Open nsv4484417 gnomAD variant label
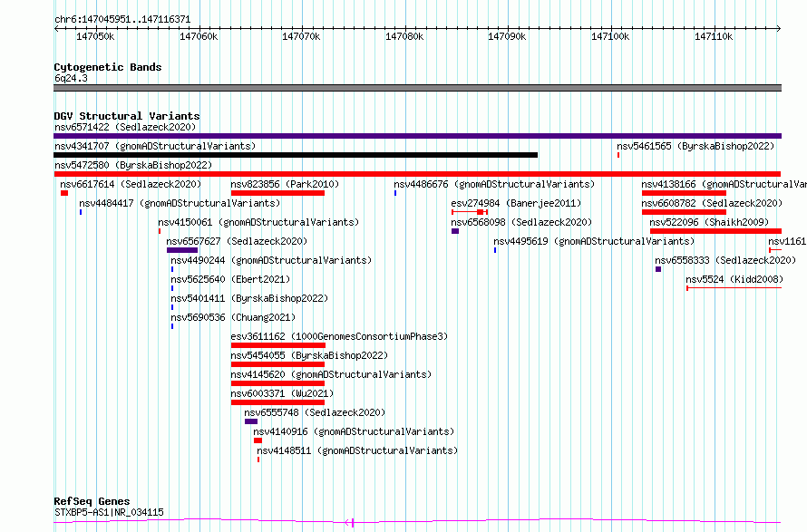This screenshot has width=807, height=532. (180, 203)
